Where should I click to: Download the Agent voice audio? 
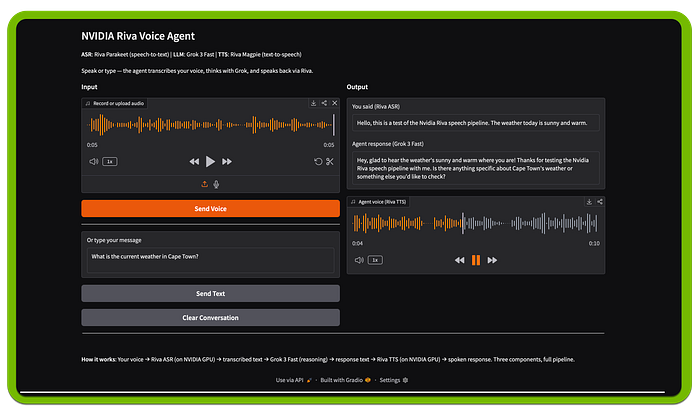(x=589, y=202)
